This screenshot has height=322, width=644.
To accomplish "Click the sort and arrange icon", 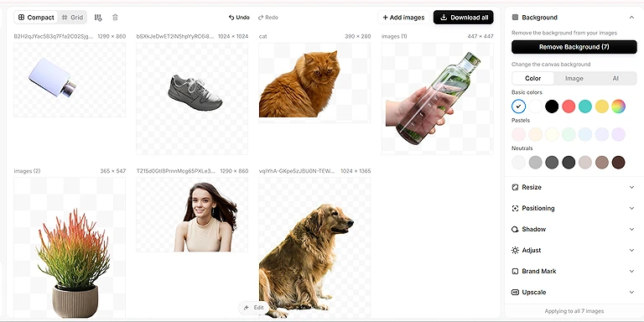I will (98, 18).
